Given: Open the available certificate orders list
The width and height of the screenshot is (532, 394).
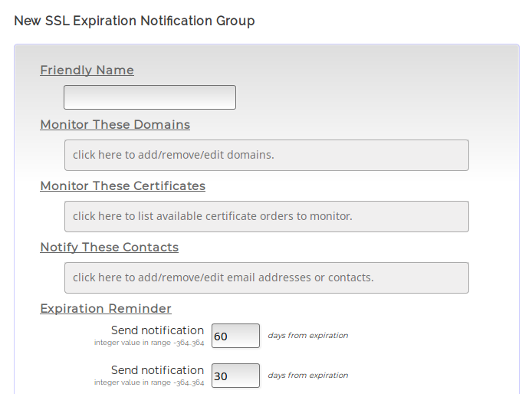Looking at the screenshot, I should (266, 216).
